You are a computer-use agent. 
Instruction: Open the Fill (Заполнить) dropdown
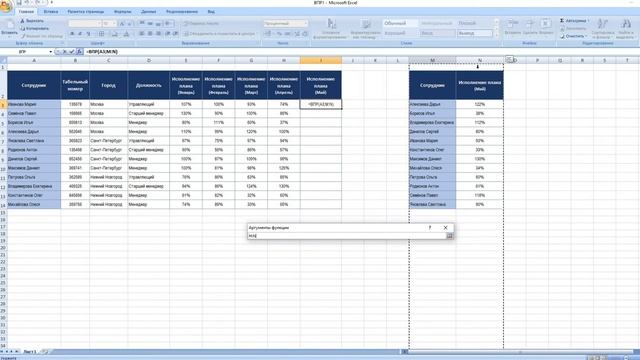pos(574,29)
